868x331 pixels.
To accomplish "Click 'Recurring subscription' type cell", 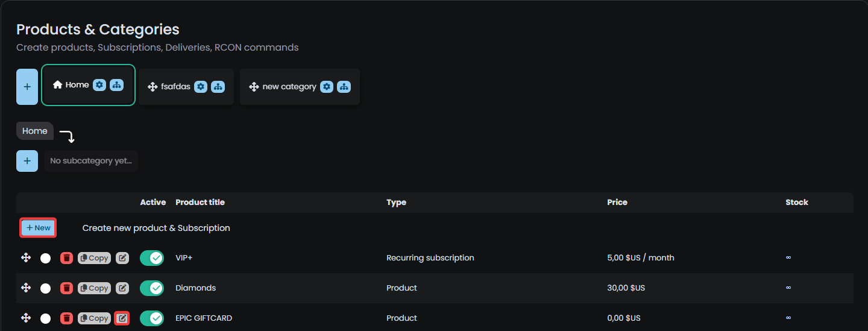I will [430, 258].
